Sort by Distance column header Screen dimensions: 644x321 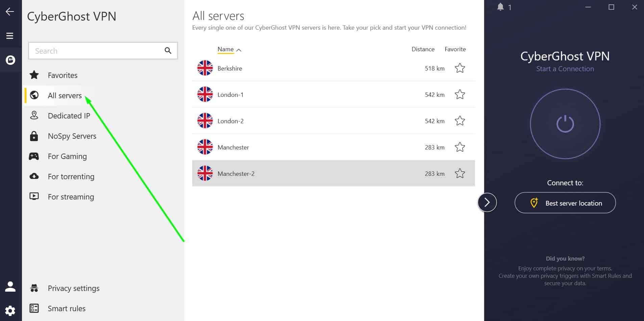tap(423, 49)
